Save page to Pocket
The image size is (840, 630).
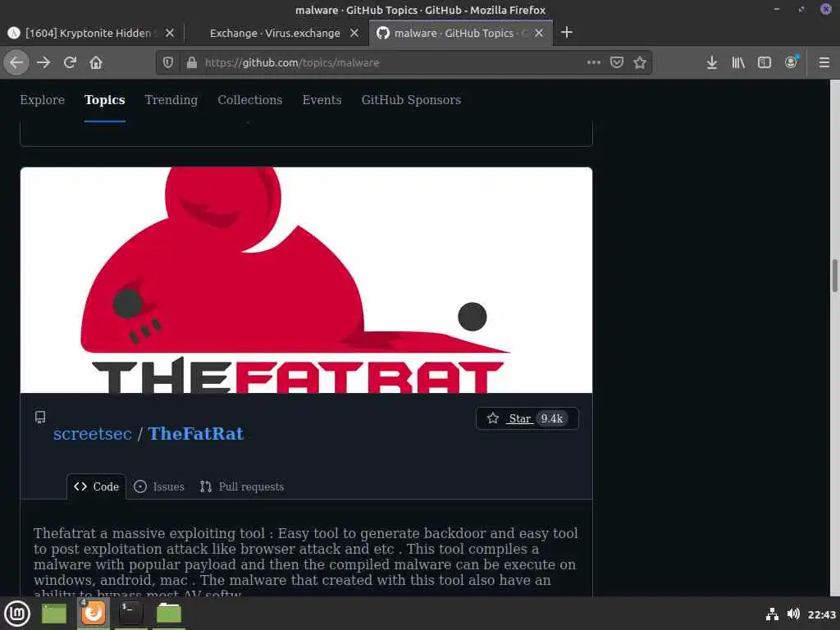point(617,62)
